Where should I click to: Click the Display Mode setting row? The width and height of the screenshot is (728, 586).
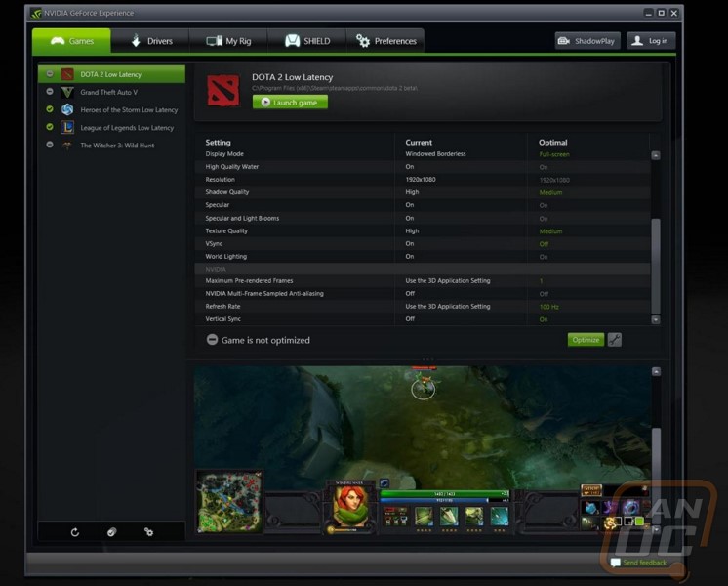[422, 153]
